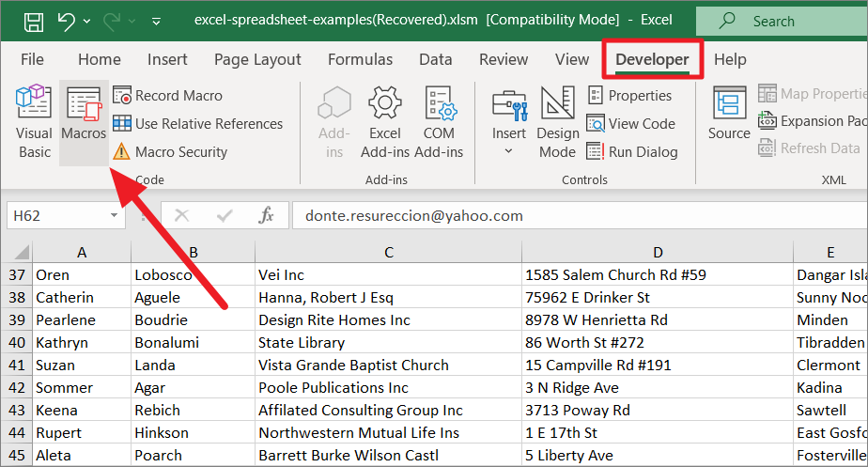868x467 pixels.
Task: Open the Macros dialog
Action: (x=84, y=122)
